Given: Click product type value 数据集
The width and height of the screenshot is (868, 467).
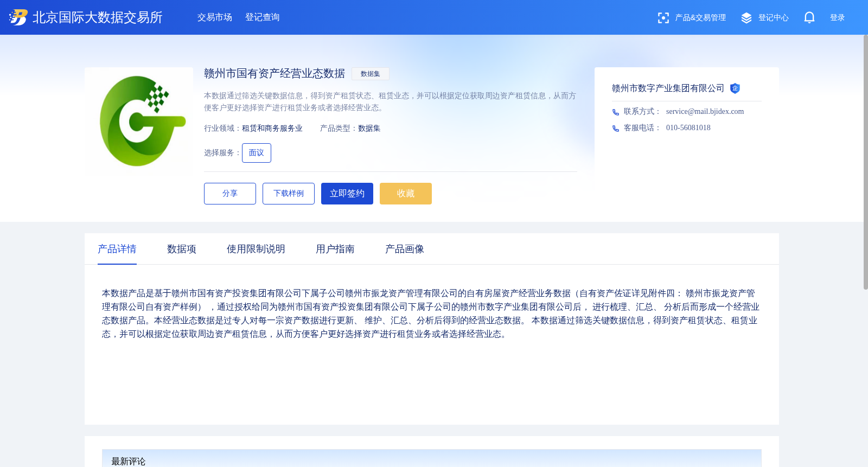Looking at the screenshot, I should coord(369,129).
